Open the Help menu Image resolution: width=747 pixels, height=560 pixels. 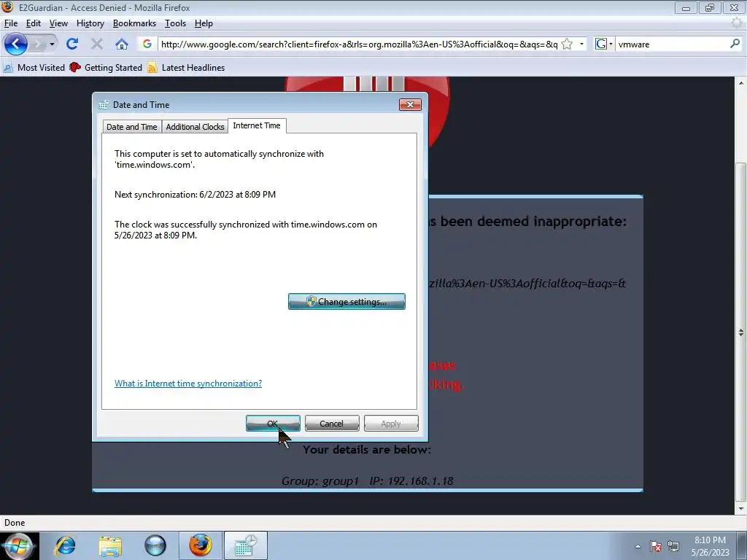[x=204, y=23]
